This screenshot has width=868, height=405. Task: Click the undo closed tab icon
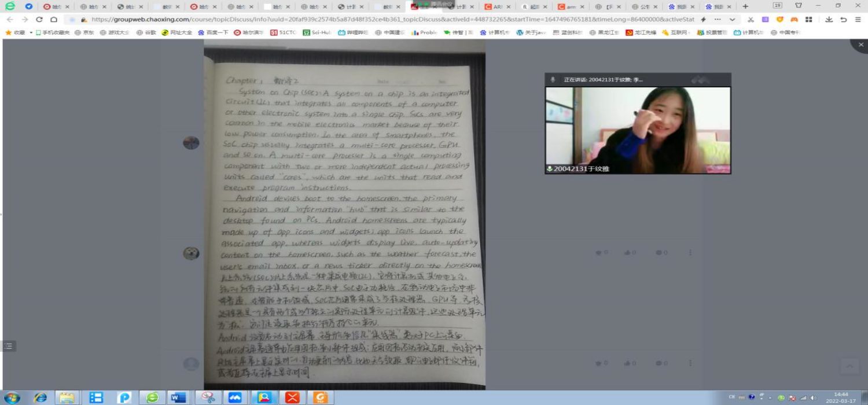843,19
